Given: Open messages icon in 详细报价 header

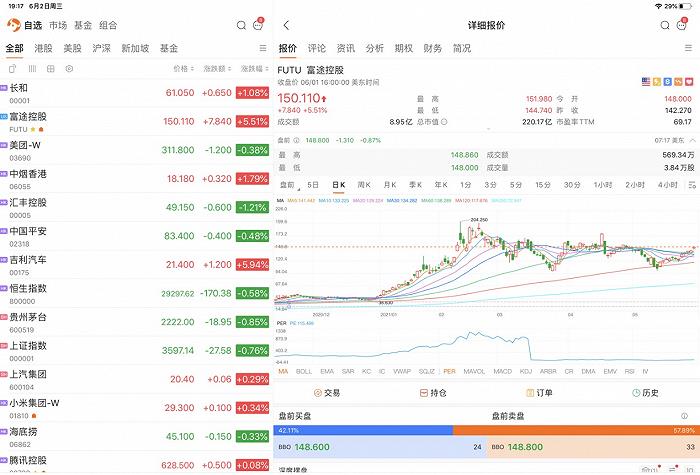Looking at the screenshot, I should (682, 25).
